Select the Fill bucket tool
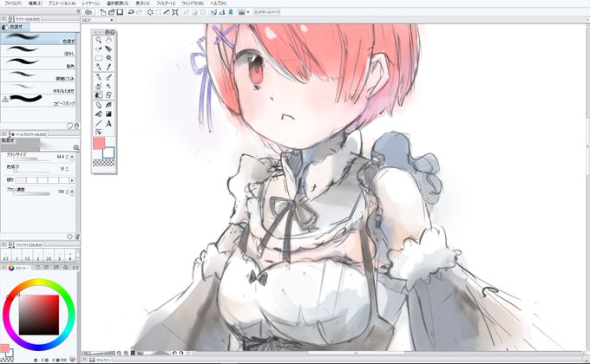590x364 pixels. (99, 114)
